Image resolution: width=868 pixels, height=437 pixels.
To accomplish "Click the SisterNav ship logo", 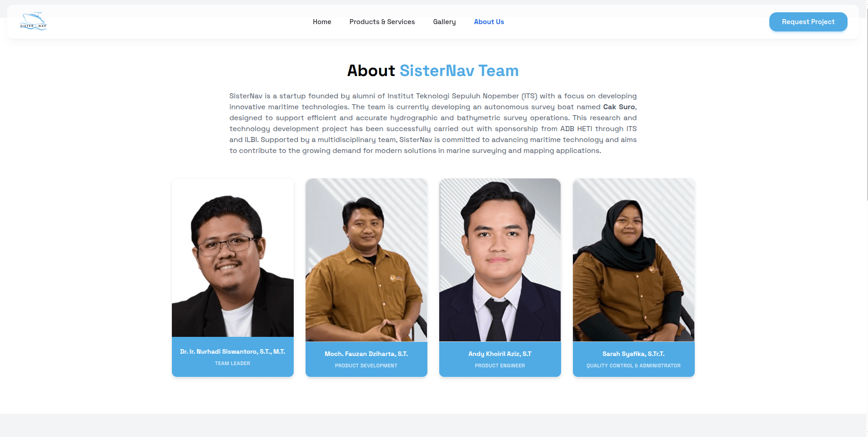I will point(33,21).
